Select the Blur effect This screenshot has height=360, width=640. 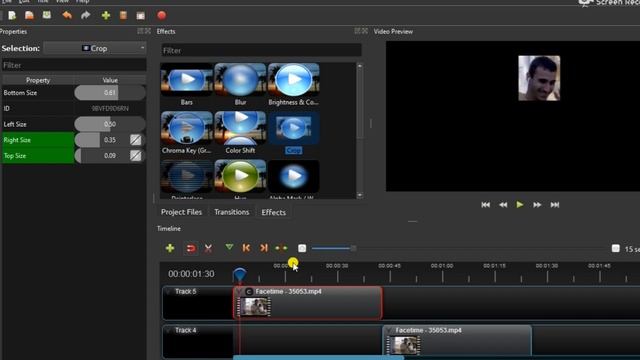tap(240, 84)
